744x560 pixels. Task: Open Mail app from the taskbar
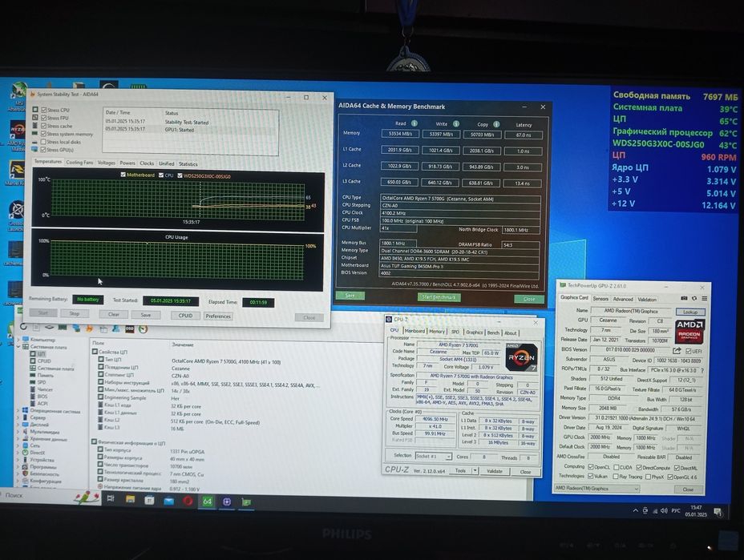(168, 500)
